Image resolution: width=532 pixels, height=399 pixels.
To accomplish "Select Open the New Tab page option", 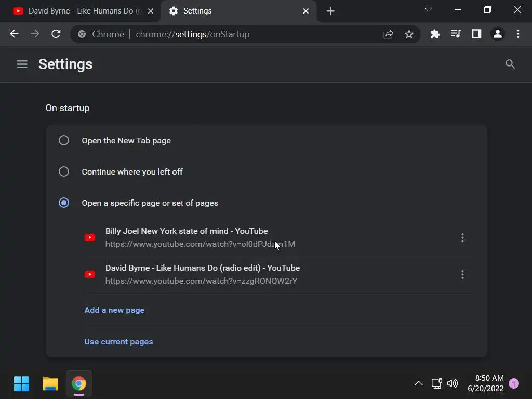I will pos(64,140).
